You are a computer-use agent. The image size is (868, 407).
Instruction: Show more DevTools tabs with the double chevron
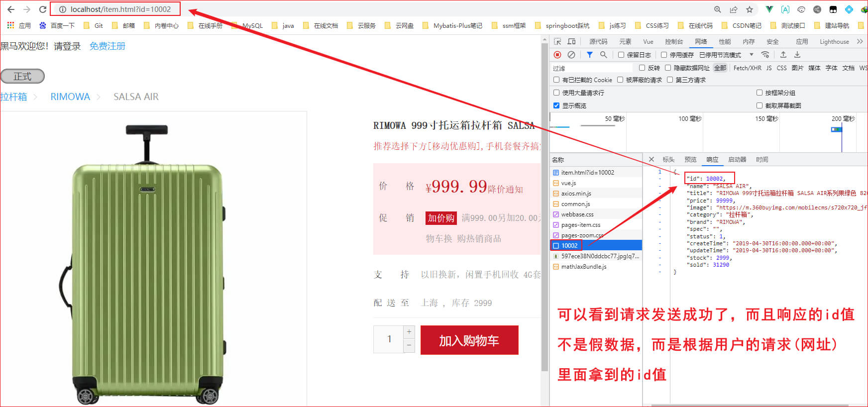click(860, 41)
